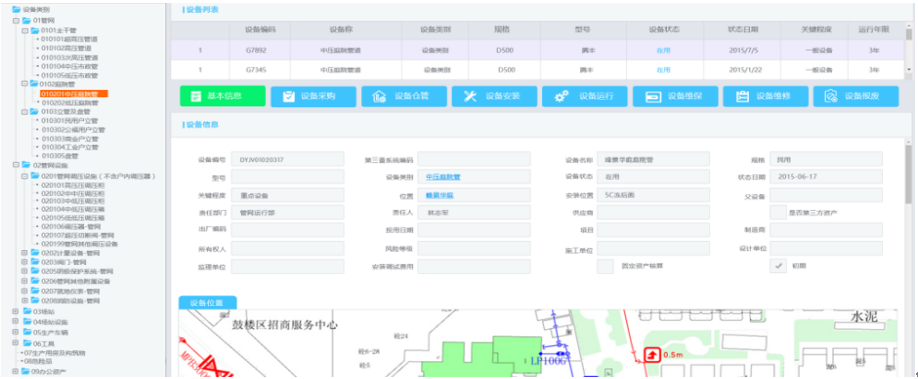This screenshot has width=918, height=379.
Task: Switch to the 设备位置 tab
Action: pyautogui.click(x=207, y=303)
